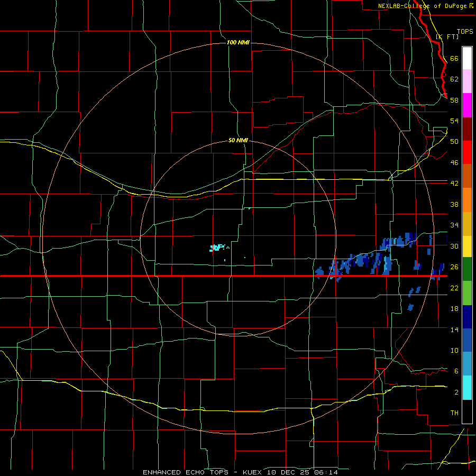Select the light green 22 kft swatch
Image resolution: width=476 pixels, height=476 pixels.
pyautogui.click(x=467, y=293)
